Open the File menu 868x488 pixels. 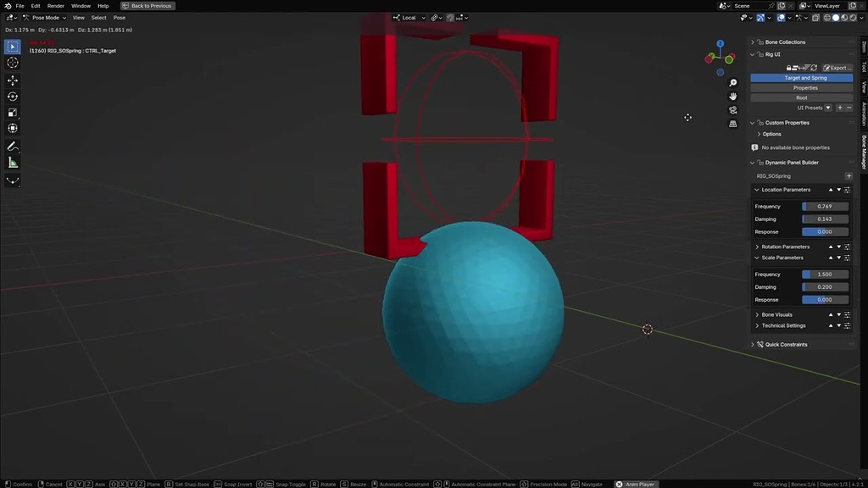(x=20, y=6)
